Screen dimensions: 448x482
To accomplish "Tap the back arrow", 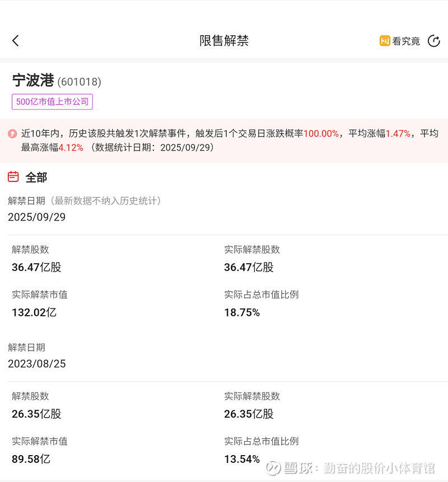I will tap(15, 40).
